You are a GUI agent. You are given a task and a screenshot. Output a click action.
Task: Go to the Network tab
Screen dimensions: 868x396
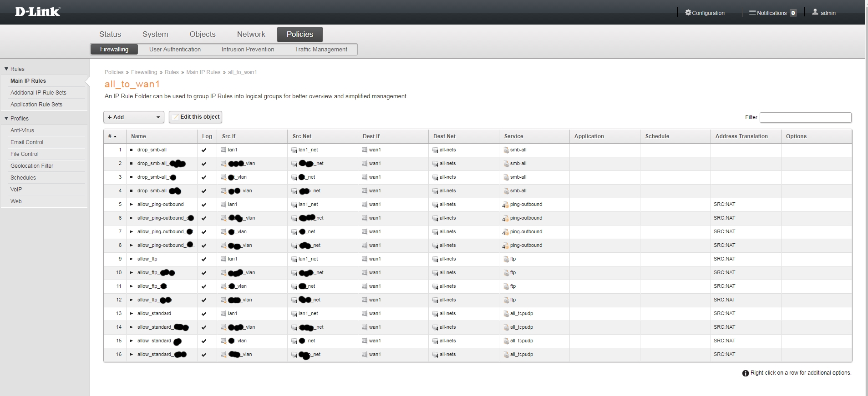pyautogui.click(x=251, y=34)
